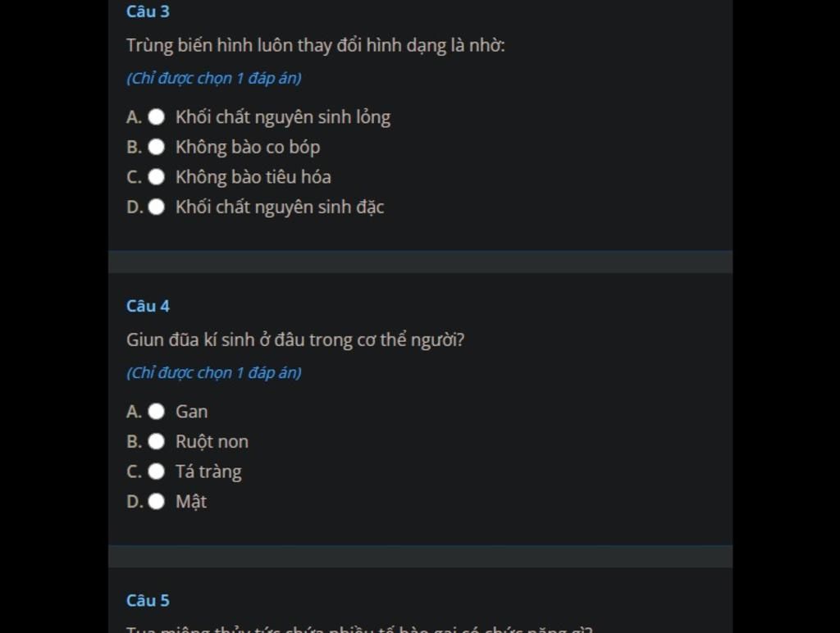Click answer text Khối chất nguyên sinh lỏng
Viewport: 840px width, 633px height.
(x=283, y=117)
